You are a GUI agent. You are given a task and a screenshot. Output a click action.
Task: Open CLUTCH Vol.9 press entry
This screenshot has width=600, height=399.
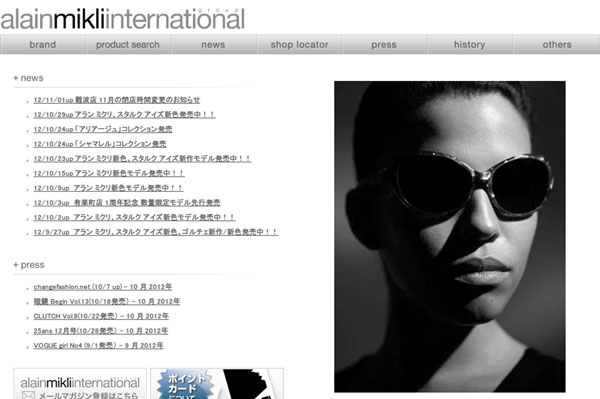coord(101,316)
